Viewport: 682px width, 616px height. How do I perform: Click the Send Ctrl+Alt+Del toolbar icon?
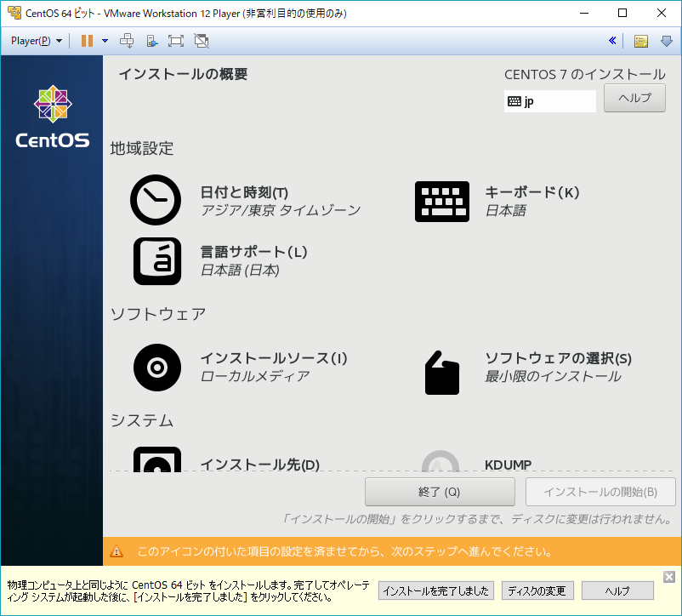[x=127, y=41]
